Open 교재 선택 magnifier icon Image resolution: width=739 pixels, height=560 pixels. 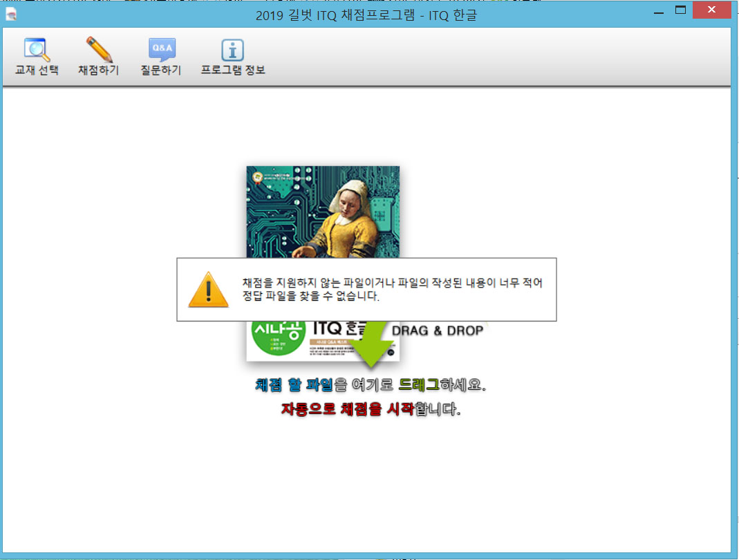click(37, 50)
